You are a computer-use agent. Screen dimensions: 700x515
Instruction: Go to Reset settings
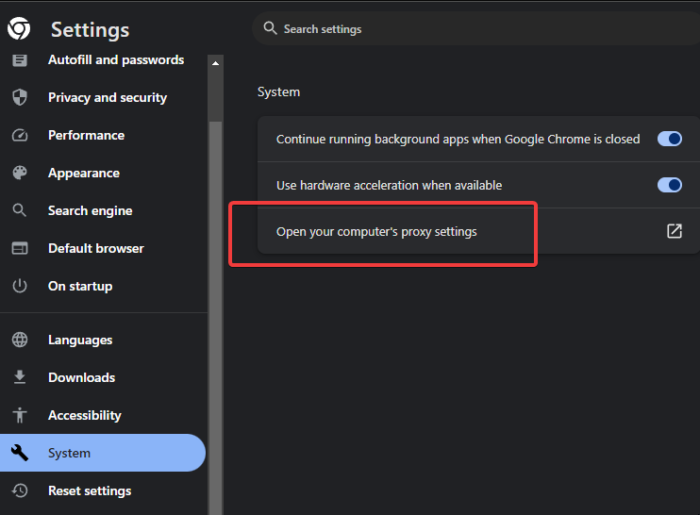[89, 491]
